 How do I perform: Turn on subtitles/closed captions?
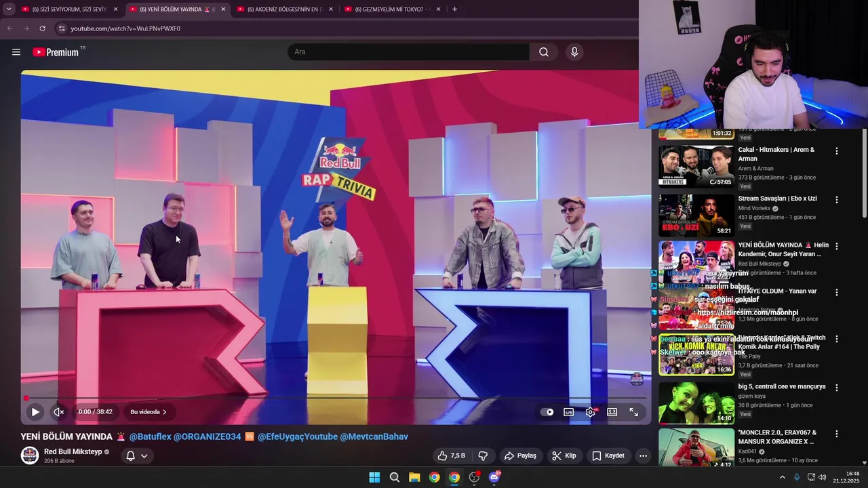(x=569, y=411)
